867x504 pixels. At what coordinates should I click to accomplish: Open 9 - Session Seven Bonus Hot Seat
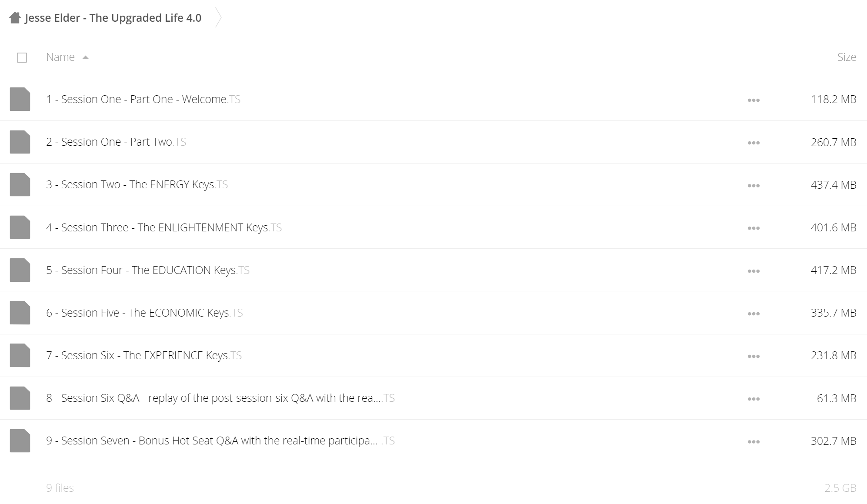(220, 441)
